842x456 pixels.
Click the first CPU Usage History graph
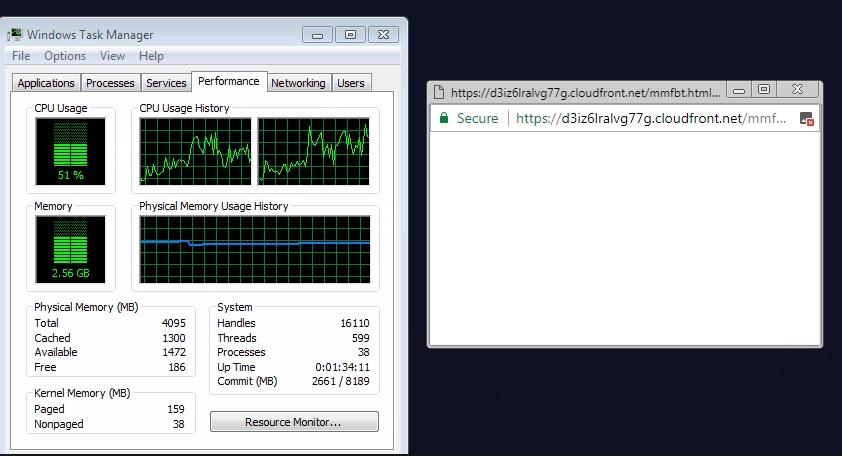195,151
